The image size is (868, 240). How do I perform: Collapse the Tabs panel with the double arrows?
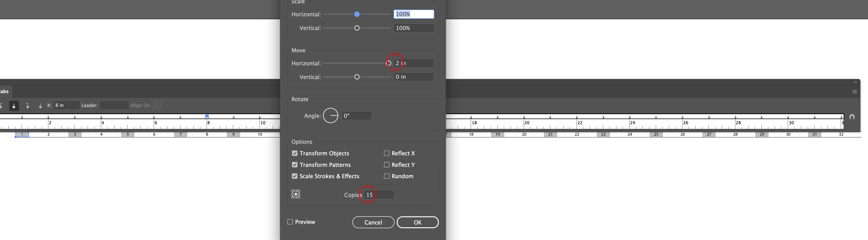(x=855, y=82)
